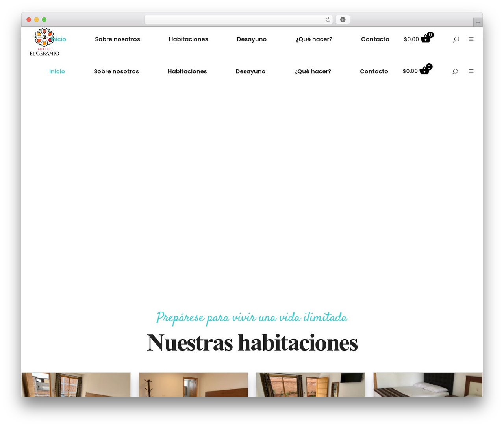Screen dimensions: 504x427
Task: Select Desayuno in the top menu row
Action: coord(252,39)
